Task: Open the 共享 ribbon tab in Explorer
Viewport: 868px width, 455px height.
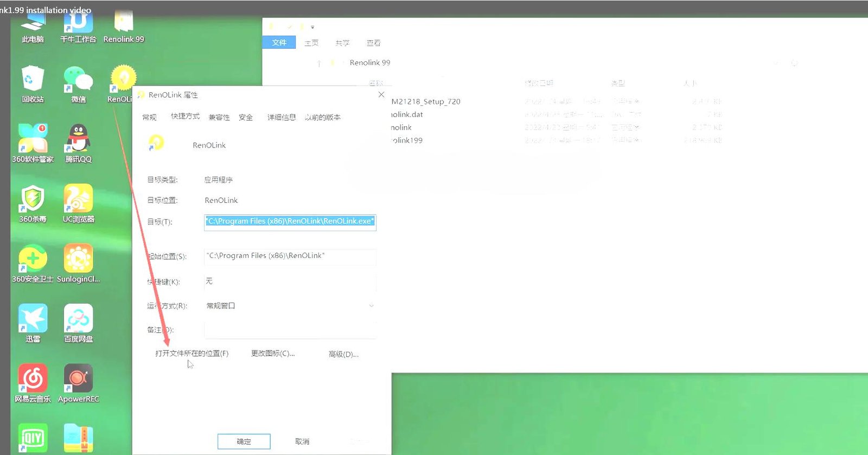Action: [x=342, y=43]
